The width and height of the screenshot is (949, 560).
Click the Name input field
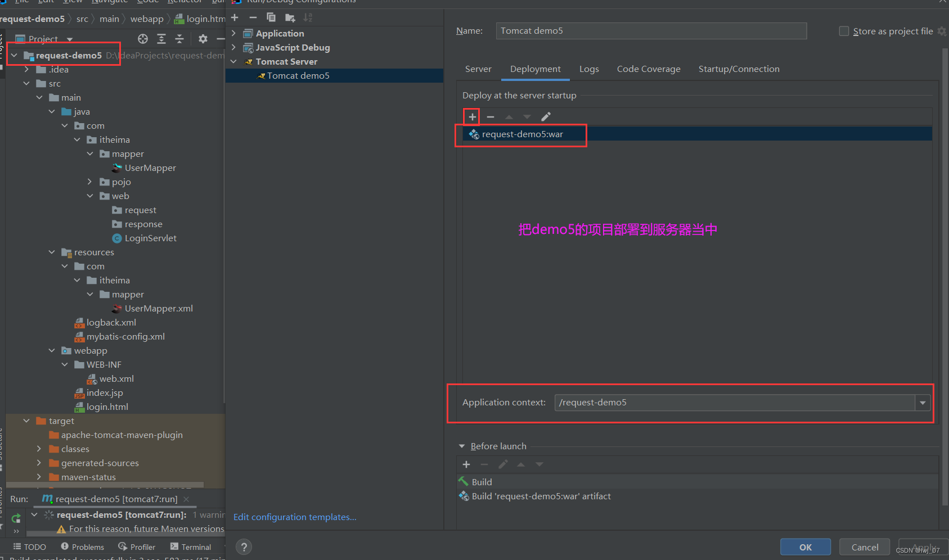click(x=651, y=31)
